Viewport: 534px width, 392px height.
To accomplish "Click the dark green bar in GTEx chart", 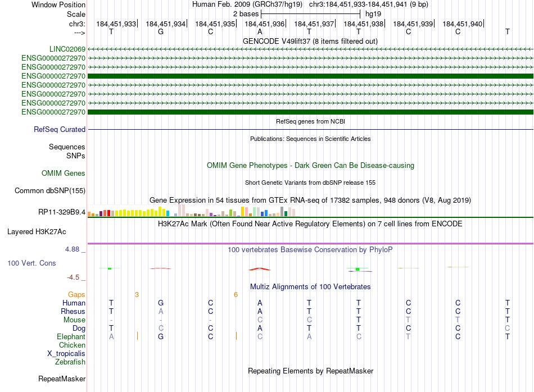I will pyautogui.click(x=286, y=214).
